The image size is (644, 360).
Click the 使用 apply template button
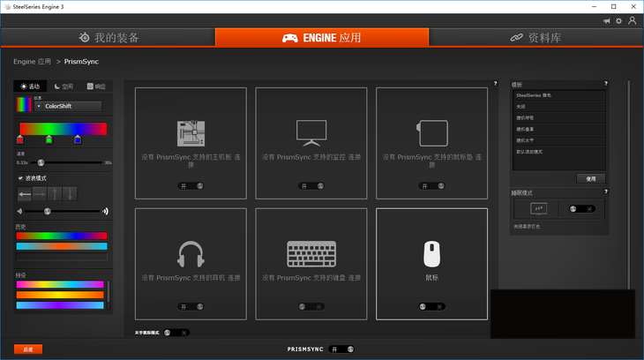click(590, 179)
